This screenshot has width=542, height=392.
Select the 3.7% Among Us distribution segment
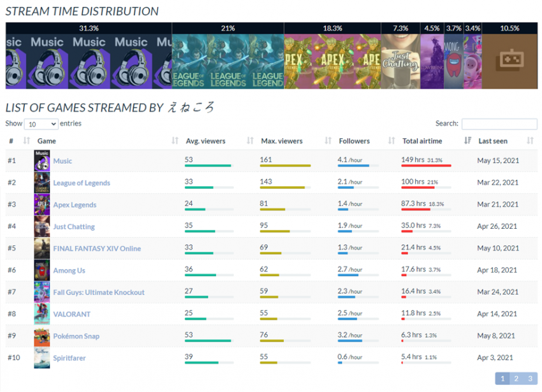click(454, 55)
